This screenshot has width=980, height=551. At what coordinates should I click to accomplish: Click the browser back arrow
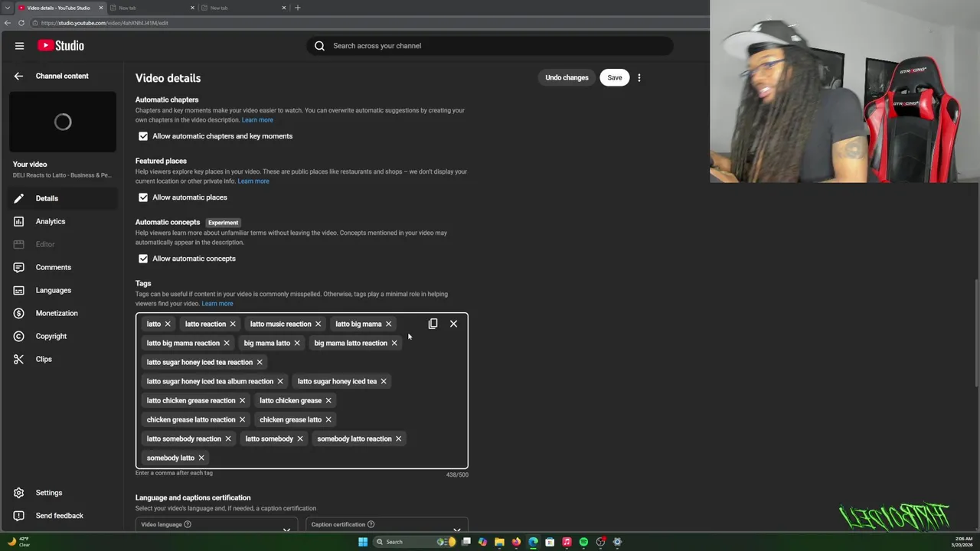8,23
